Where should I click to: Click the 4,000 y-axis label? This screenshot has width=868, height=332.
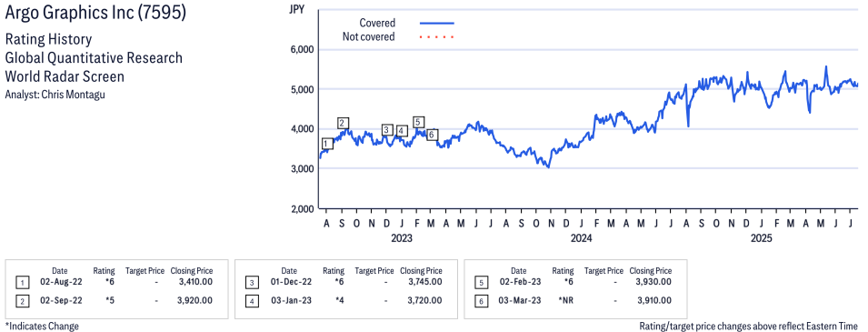303,129
